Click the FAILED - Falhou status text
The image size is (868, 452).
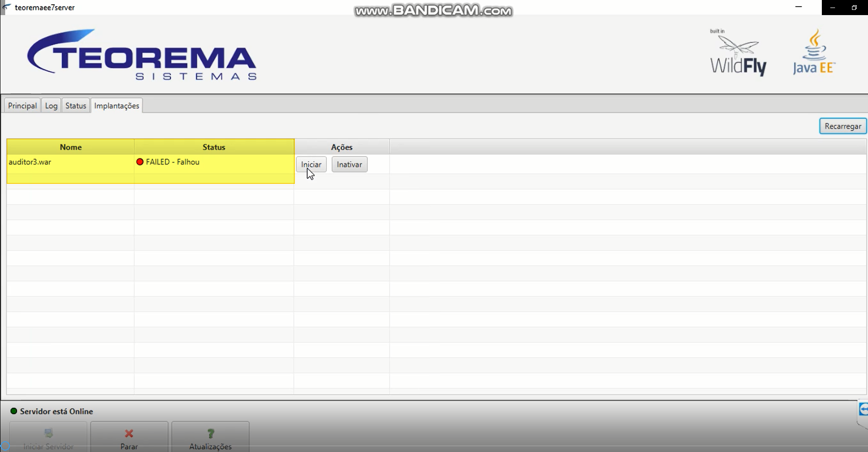click(172, 162)
